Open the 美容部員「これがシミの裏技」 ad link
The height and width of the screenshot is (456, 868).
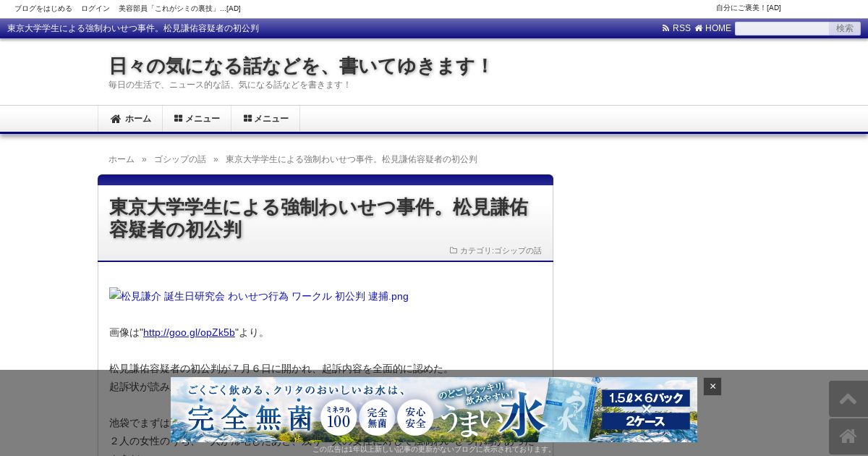[179, 9]
